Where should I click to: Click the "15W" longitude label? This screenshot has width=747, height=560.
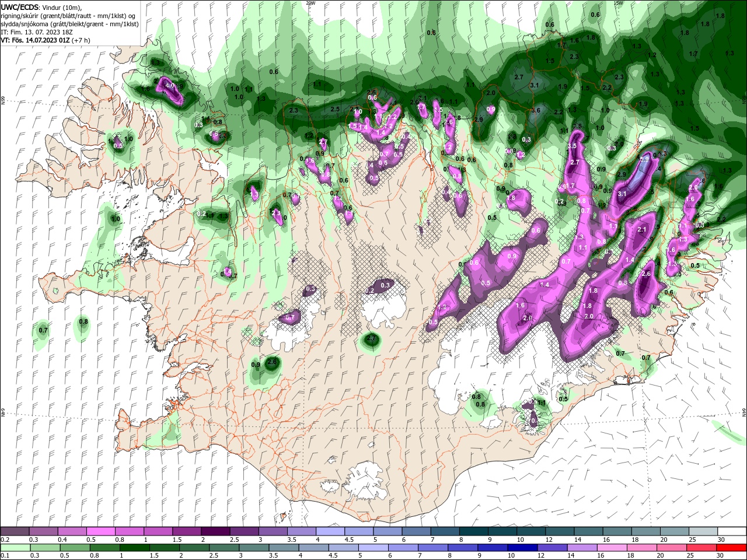tap(619, 3)
